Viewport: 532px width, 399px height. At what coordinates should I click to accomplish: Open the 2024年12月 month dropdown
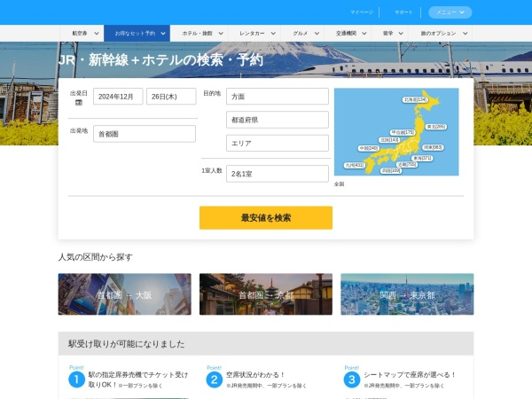(x=118, y=97)
